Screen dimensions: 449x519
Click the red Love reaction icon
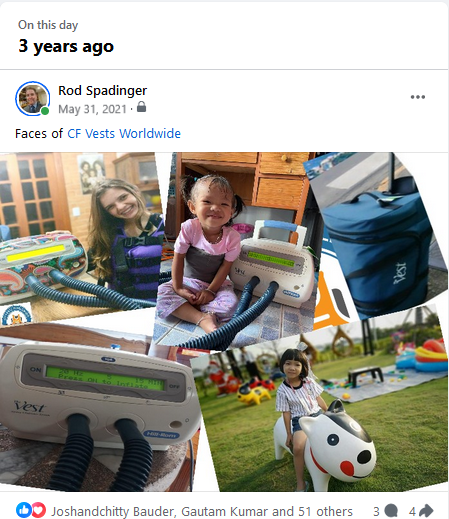pos(38,510)
